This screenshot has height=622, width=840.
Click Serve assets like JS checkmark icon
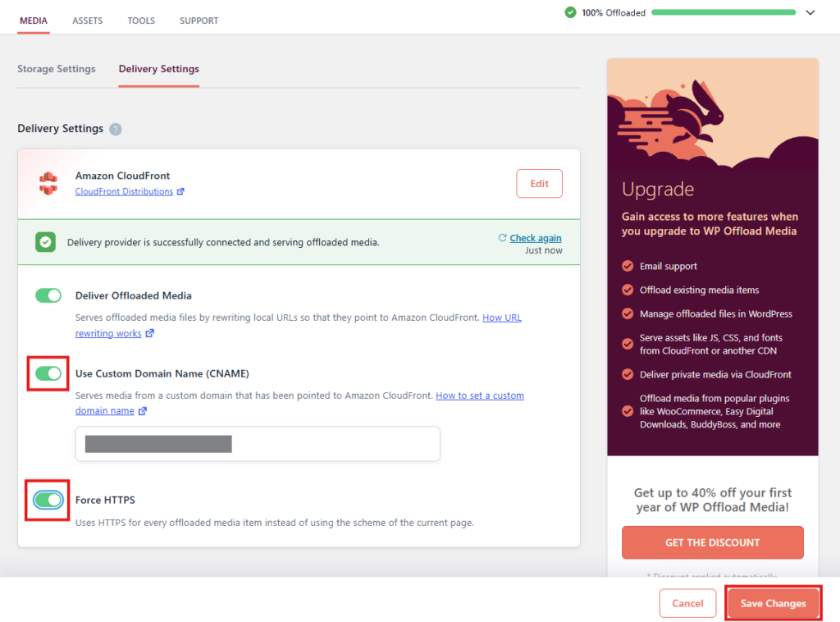(x=628, y=344)
